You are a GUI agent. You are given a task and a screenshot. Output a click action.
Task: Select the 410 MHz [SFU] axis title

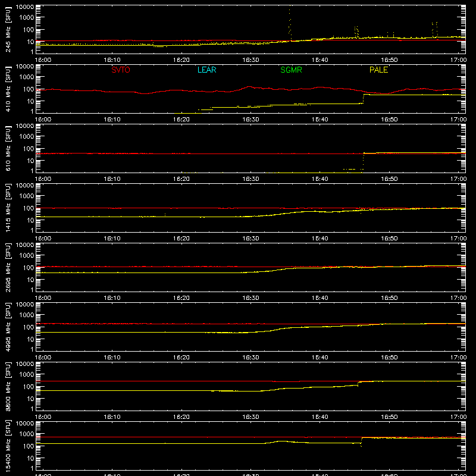8,89
